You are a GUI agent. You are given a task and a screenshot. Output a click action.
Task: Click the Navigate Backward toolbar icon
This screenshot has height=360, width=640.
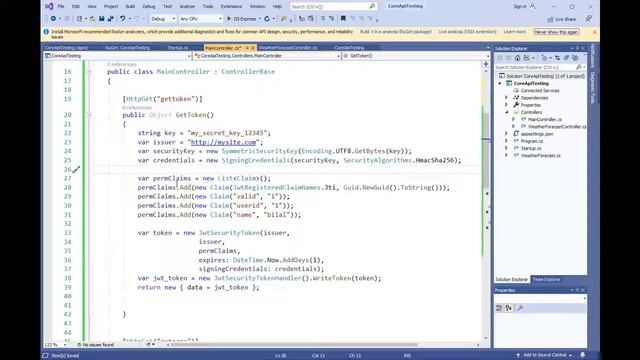[x=53, y=19]
